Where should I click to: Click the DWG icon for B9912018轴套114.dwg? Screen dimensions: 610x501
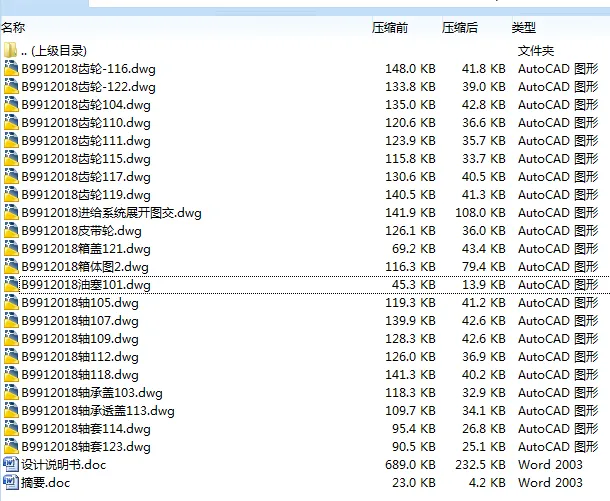(x=11, y=429)
